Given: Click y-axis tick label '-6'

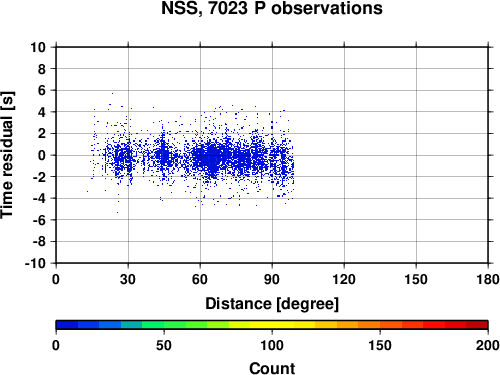Looking at the screenshot, I should tap(39, 220).
